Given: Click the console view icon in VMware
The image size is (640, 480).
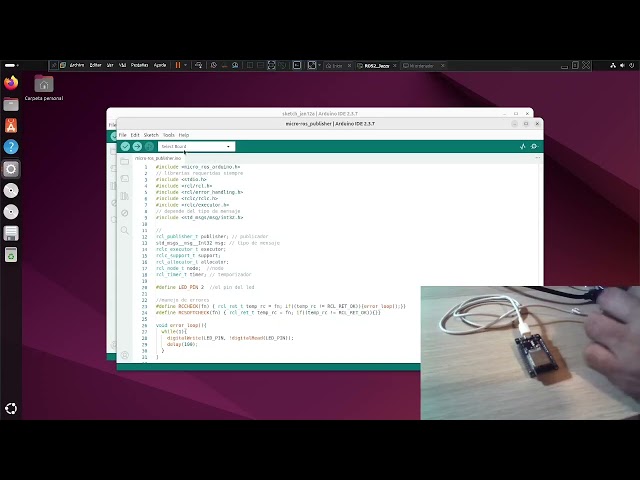Looking at the screenshot, I should tap(297, 65).
